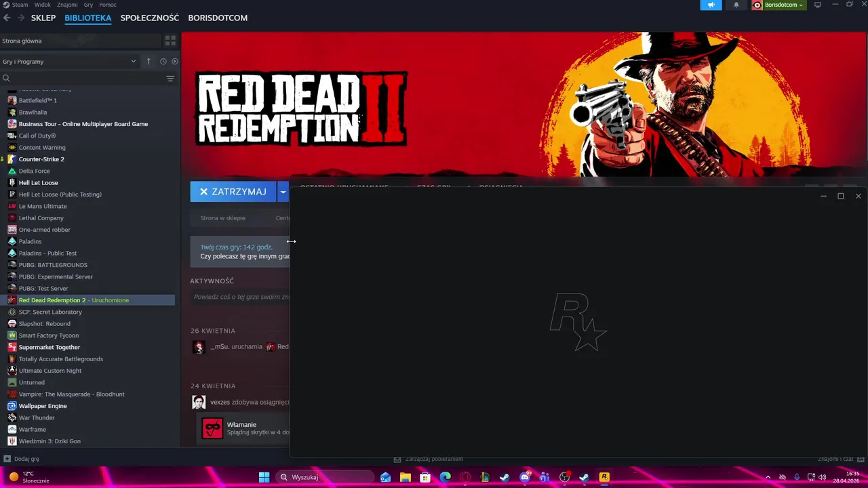This screenshot has height=488, width=868.
Task: Go forward with the right arrow
Action: point(22,18)
